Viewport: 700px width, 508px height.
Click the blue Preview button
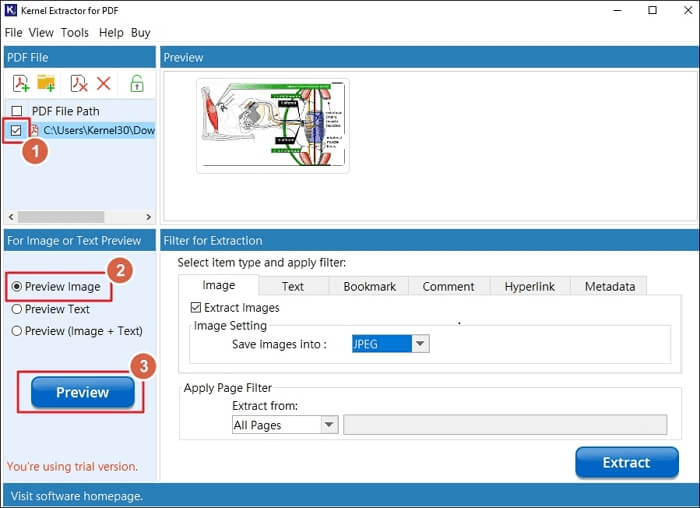coord(83,392)
